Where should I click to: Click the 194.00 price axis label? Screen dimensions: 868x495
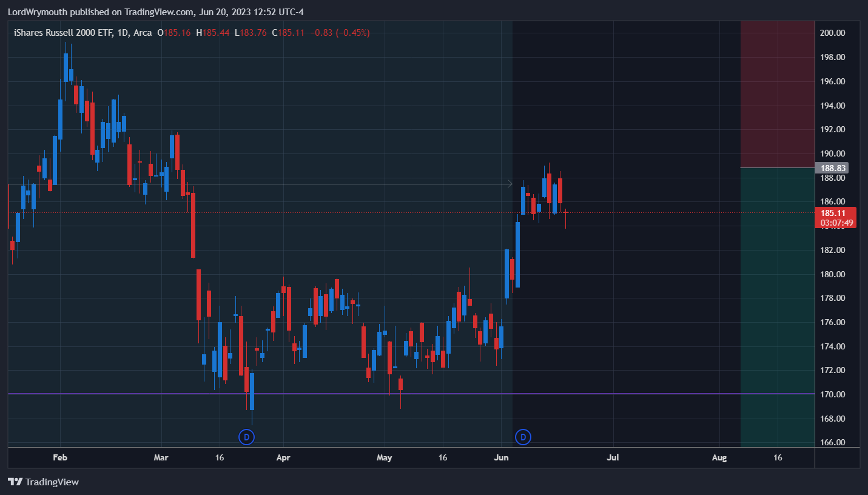833,106
